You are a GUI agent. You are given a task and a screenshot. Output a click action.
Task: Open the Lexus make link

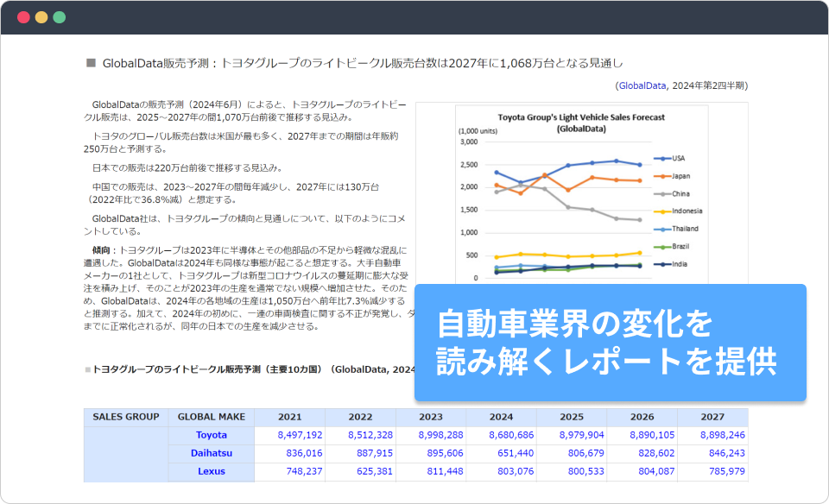coord(212,471)
